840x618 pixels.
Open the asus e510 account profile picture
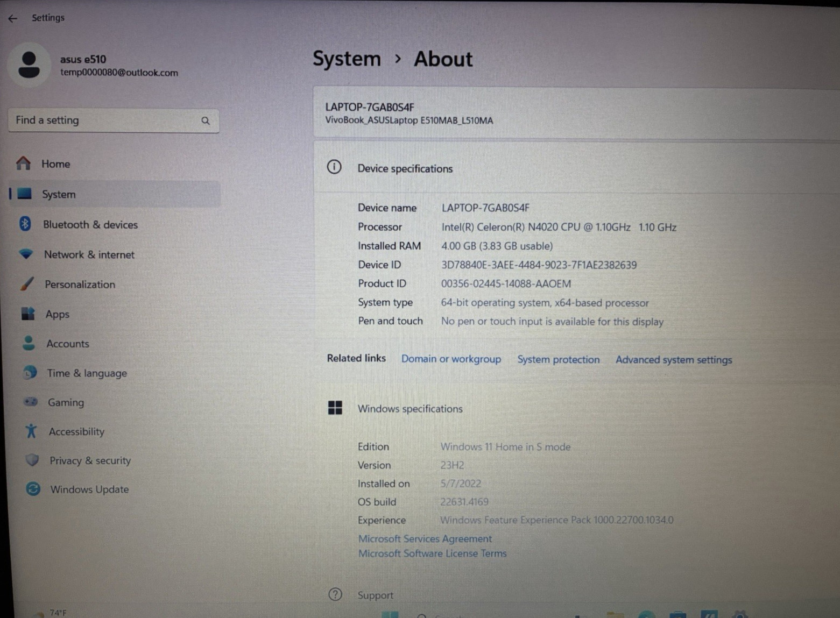29,65
